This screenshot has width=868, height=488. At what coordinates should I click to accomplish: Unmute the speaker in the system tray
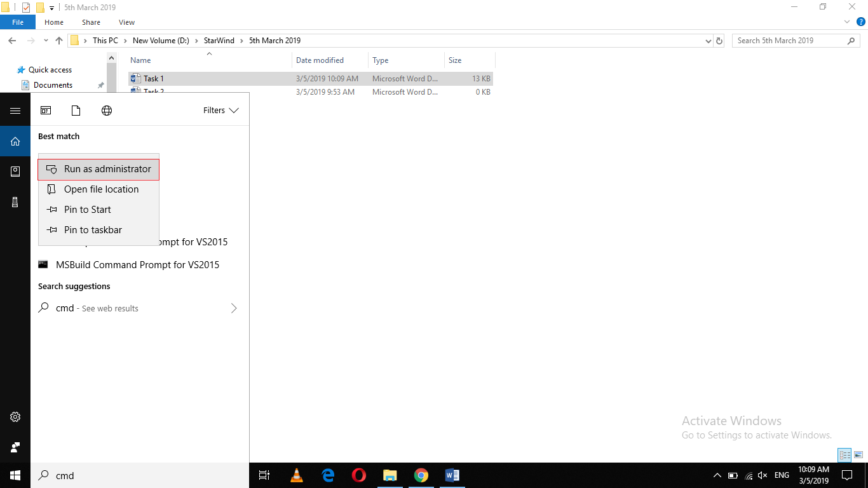pyautogui.click(x=762, y=475)
